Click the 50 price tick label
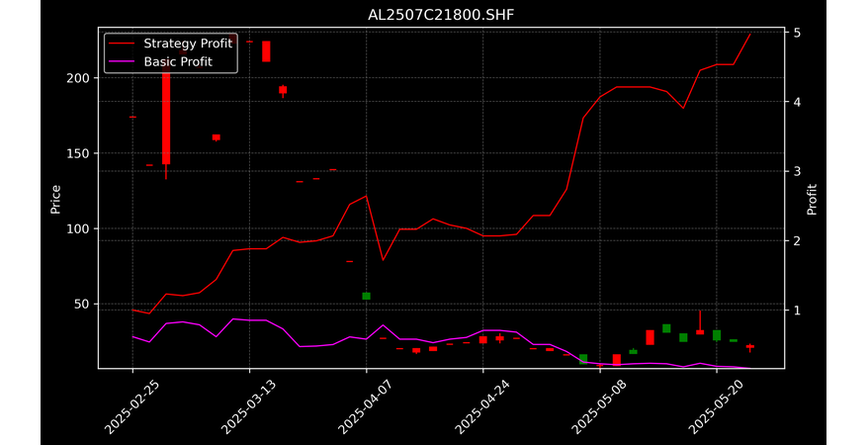This screenshot has width=868, height=445. click(82, 304)
